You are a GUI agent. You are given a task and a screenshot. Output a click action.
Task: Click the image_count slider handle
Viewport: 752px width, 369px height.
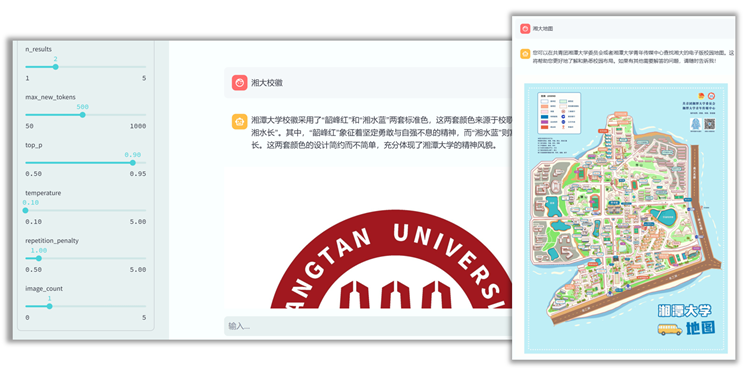point(49,306)
